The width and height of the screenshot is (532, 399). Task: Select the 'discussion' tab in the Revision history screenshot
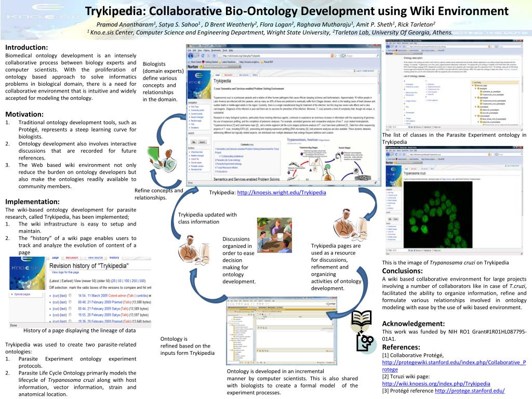(72, 258)
